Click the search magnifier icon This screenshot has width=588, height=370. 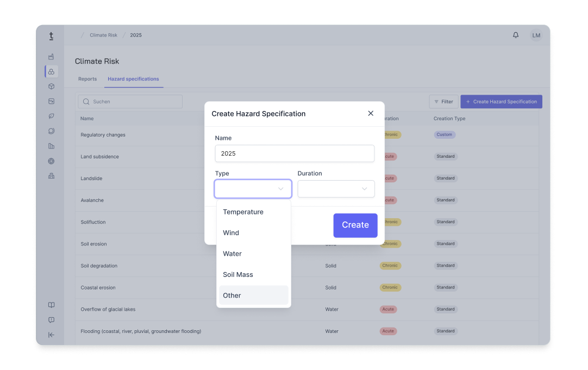[x=86, y=102]
